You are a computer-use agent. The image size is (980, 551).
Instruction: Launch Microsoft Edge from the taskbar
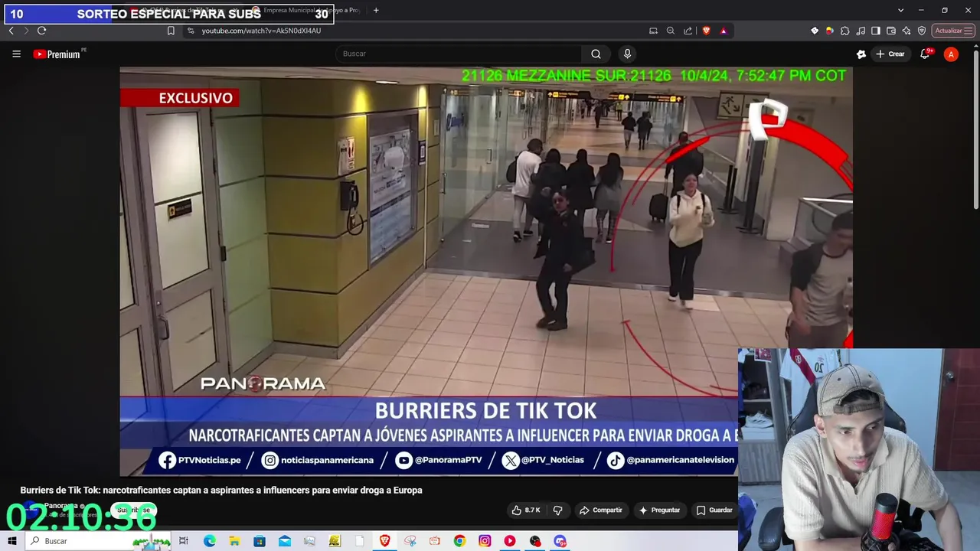pos(209,541)
